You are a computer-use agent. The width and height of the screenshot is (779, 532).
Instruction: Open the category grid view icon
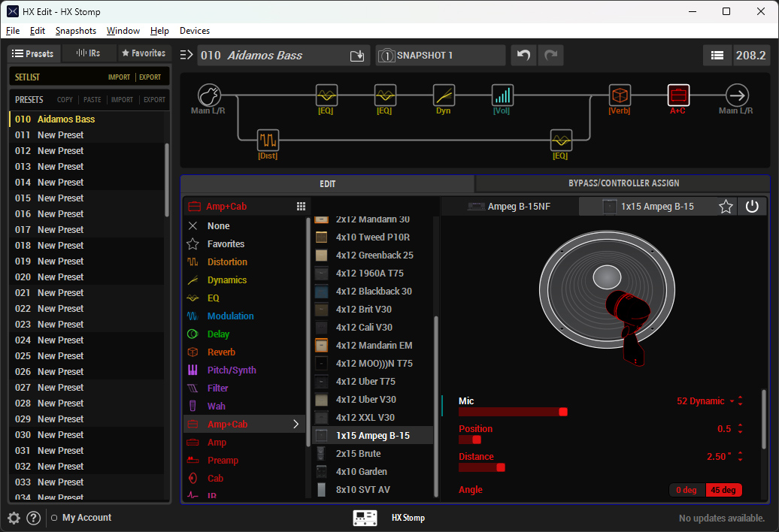click(x=301, y=207)
